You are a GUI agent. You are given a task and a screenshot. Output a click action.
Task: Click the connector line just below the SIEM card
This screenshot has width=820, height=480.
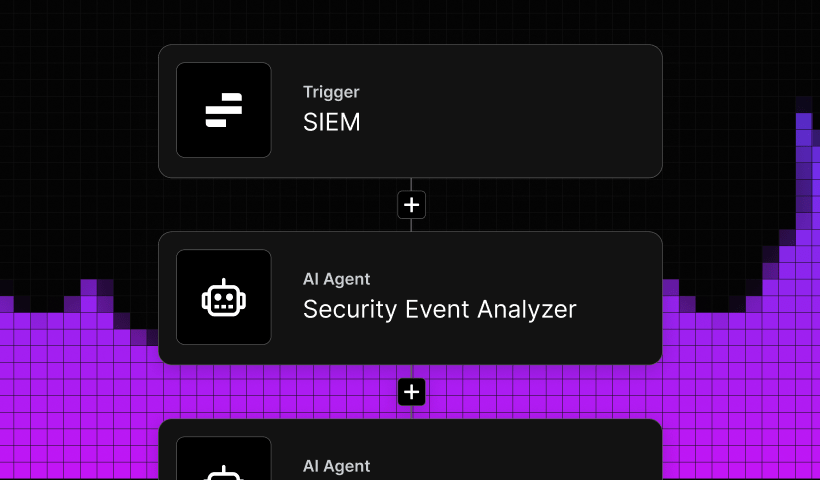coord(411,184)
